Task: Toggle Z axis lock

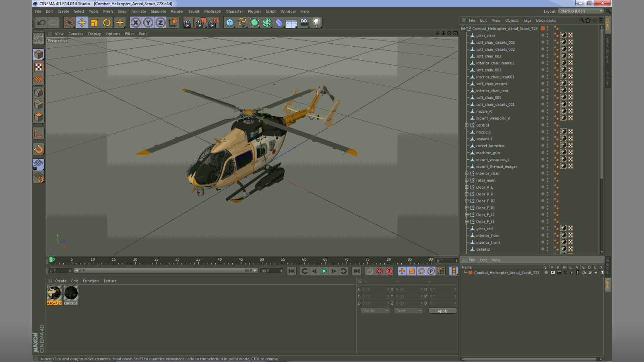Action: (161, 23)
